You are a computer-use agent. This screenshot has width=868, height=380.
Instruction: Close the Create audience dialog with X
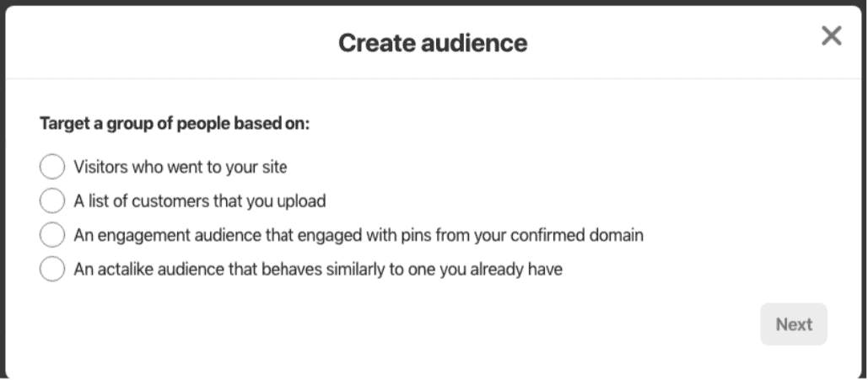pyautogui.click(x=832, y=36)
